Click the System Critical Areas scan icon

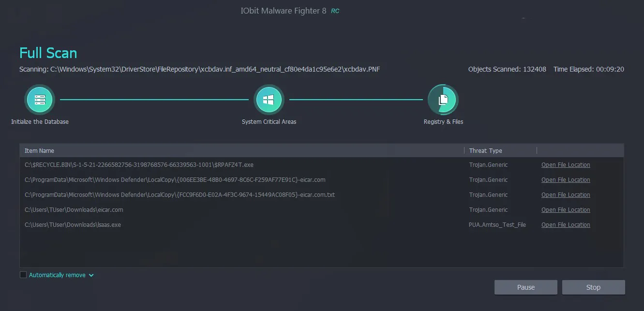[x=269, y=99]
